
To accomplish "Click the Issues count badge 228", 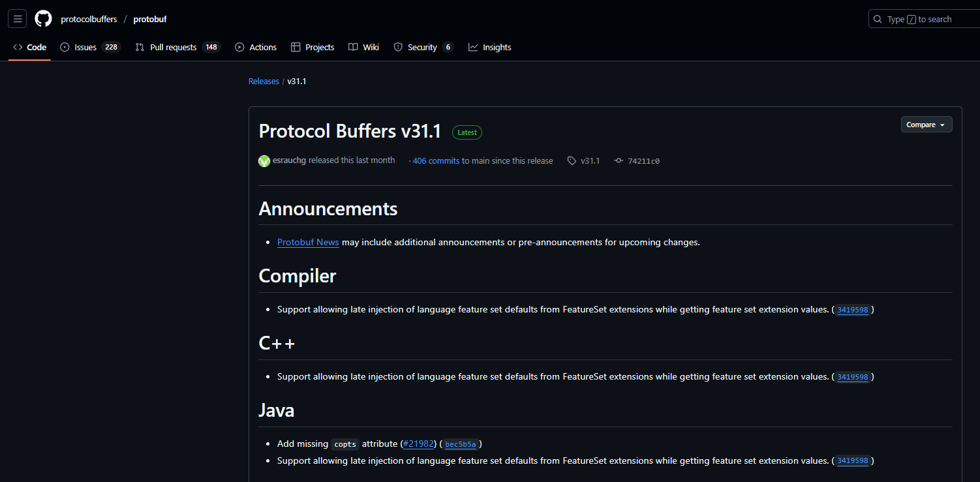I will [x=111, y=47].
